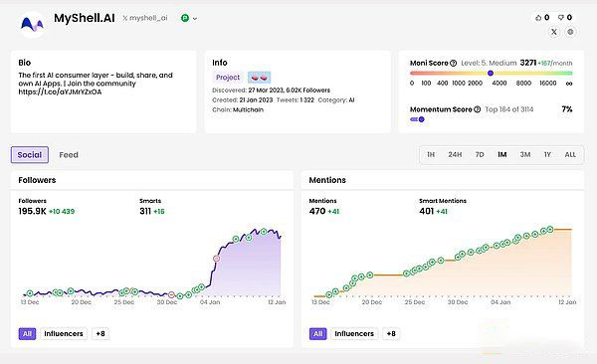The height and width of the screenshot is (364, 597).
Task: Switch to the Feed tab
Action: 69,155
